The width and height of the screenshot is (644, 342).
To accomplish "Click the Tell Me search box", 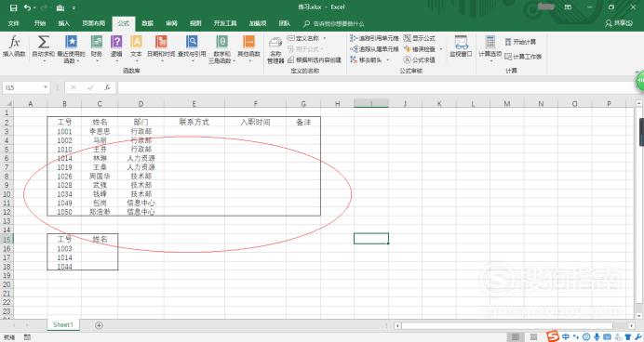I will click(334, 24).
